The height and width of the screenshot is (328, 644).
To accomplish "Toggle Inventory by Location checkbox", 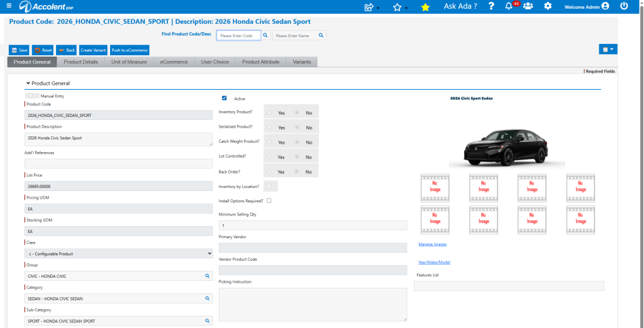I will (269, 187).
